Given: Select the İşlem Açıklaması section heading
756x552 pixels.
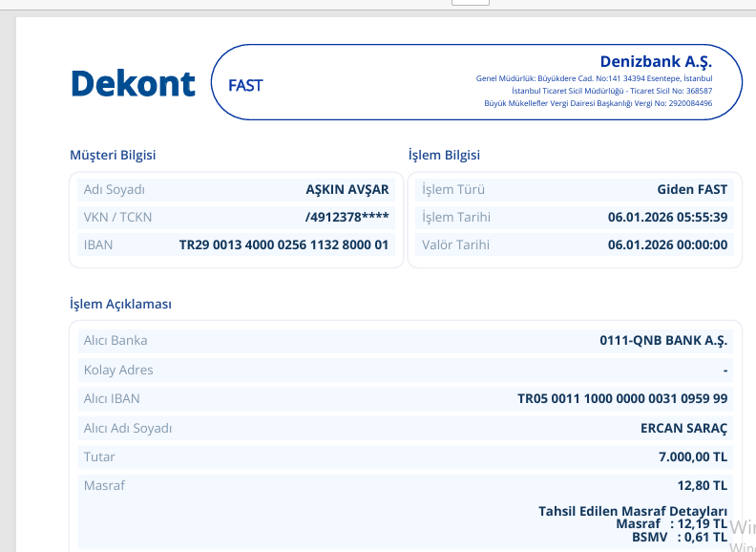Looking at the screenshot, I should [x=120, y=304].
